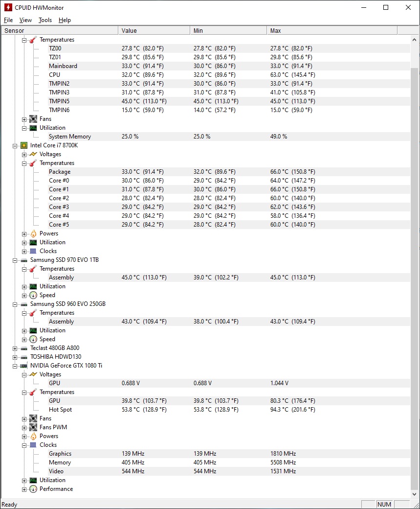Click the NUM status bar indicator
Image resolution: width=420 pixels, height=509 pixels.
pos(384,505)
